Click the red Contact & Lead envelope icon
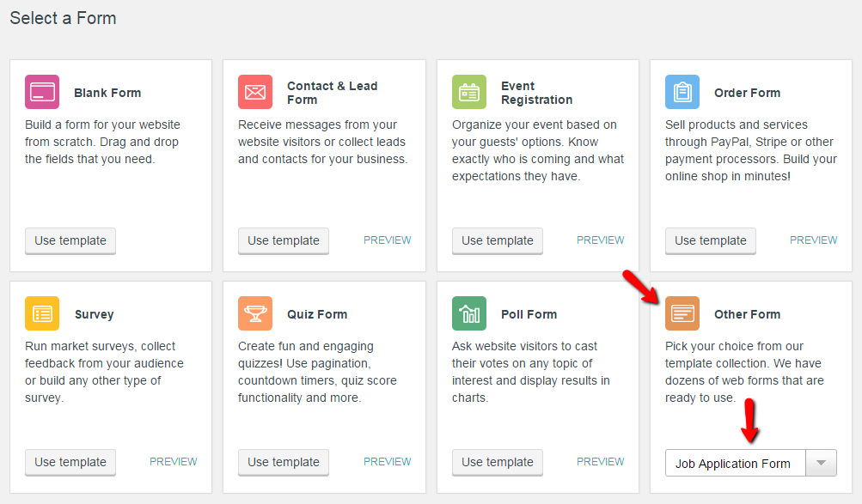This screenshot has height=504, width=862. [x=255, y=92]
